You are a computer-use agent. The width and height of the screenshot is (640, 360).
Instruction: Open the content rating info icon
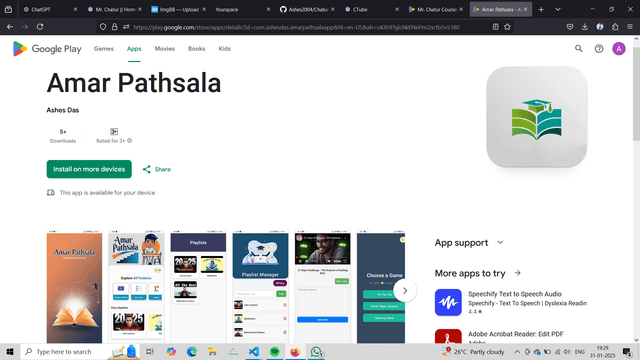[x=129, y=140]
